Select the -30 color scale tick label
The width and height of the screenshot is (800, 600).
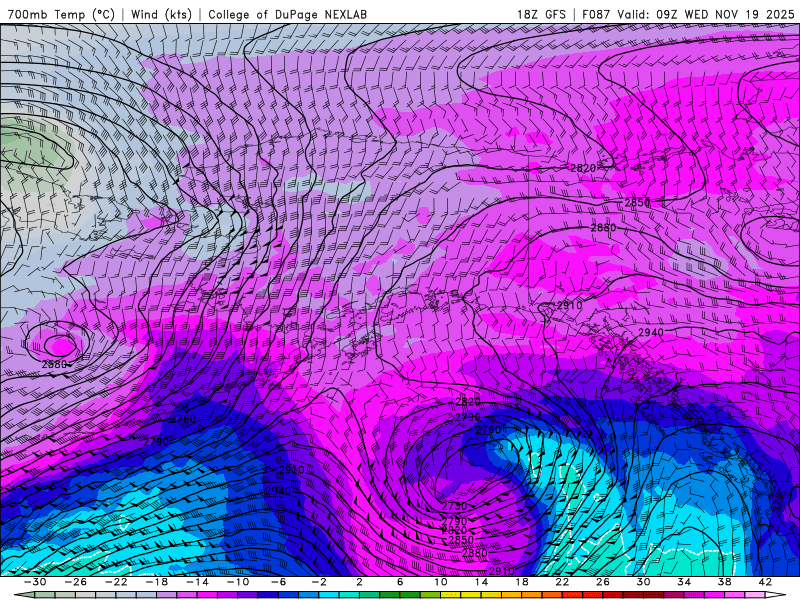35,582
